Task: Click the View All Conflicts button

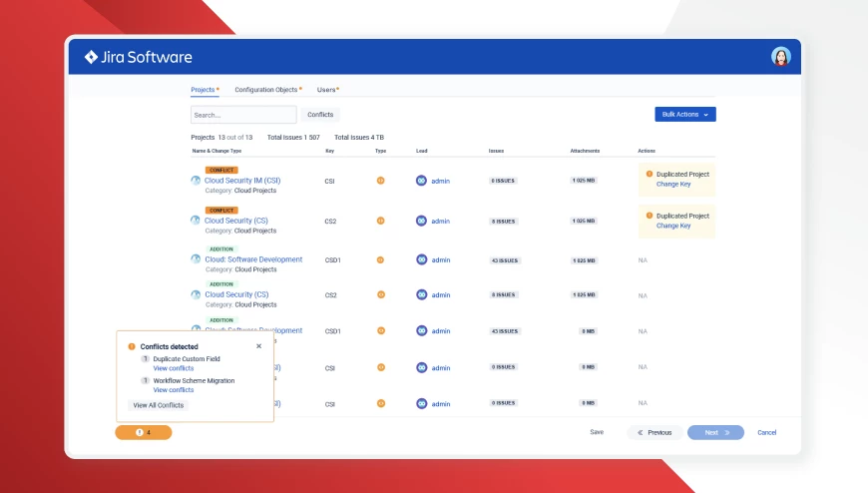Action: (159, 405)
